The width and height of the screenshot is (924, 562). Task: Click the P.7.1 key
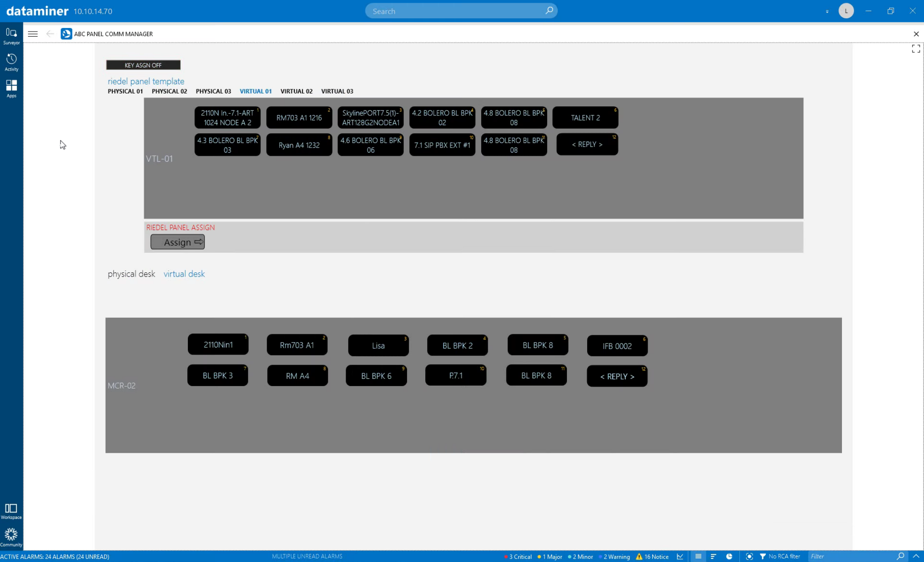(x=456, y=375)
